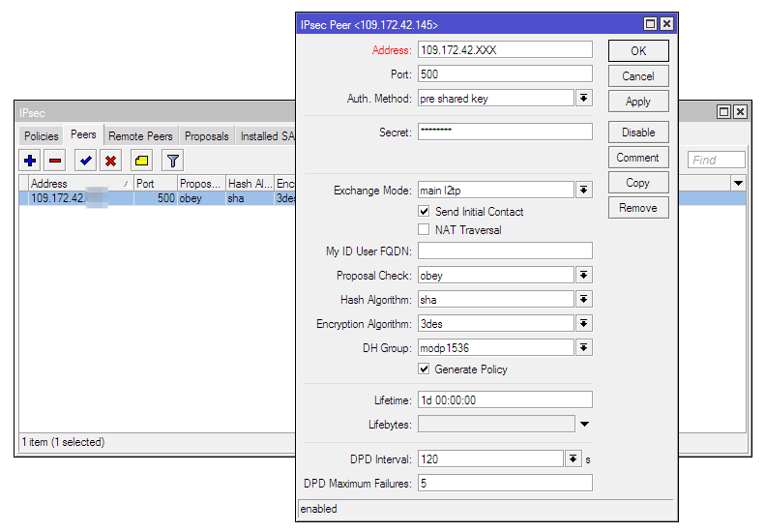This screenshot has height=532, width=766.
Task: Sort by Hash Al... column header
Action: (250, 184)
